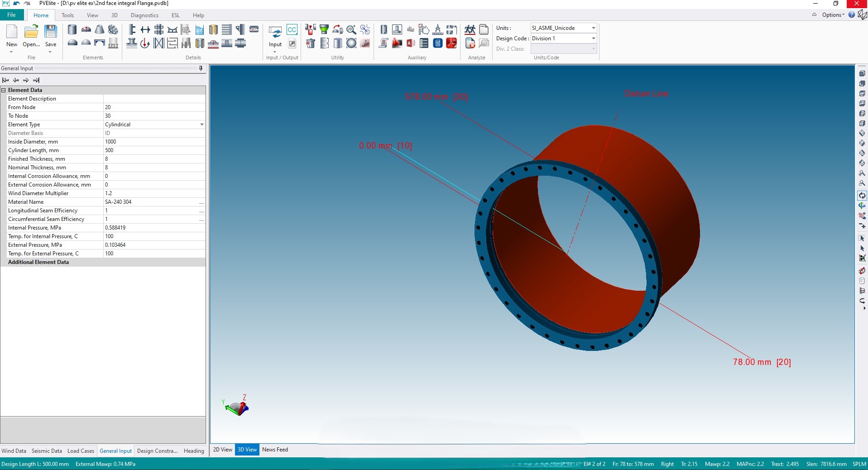Screen dimensions: 868x470
Task: Open the Units dropdown list
Action: (x=593, y=28)
